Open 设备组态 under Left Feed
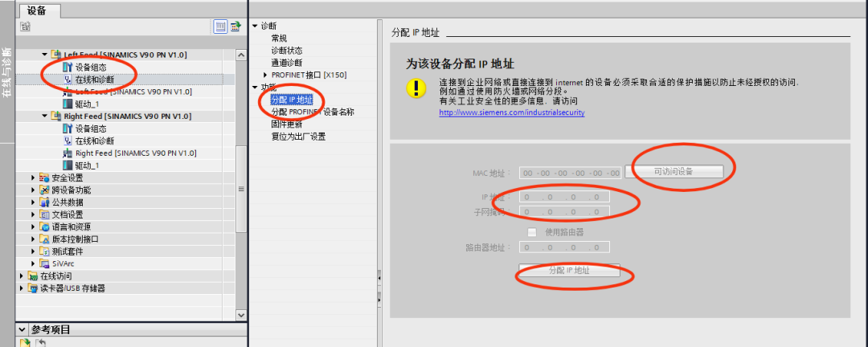Viewport: 868px width, 347px height. [91, 67]
